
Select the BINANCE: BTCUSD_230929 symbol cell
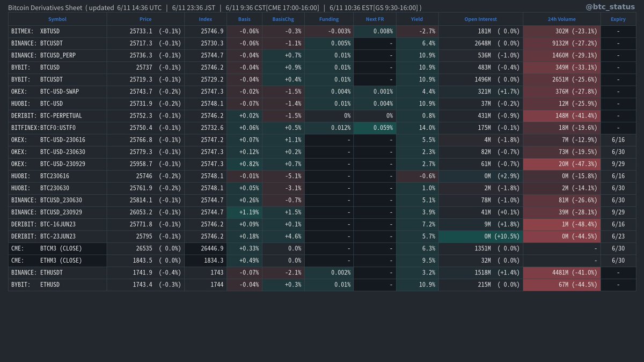coord(57,212)
